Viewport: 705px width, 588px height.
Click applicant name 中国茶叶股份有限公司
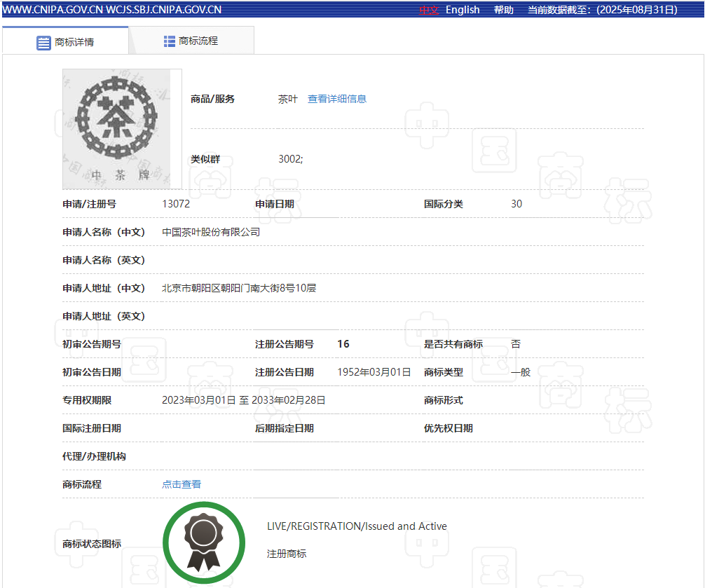coord(211,232)
